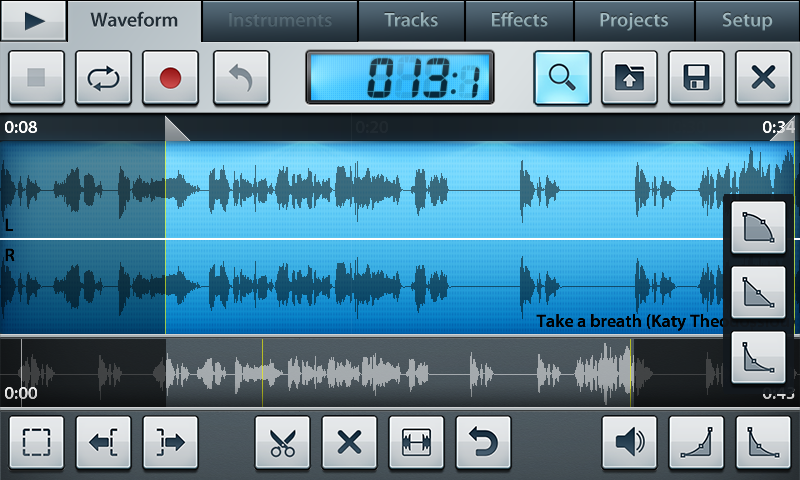Choose the concave fade curve at popup bottom
The image size is (800, 480).
coord(758,357)
